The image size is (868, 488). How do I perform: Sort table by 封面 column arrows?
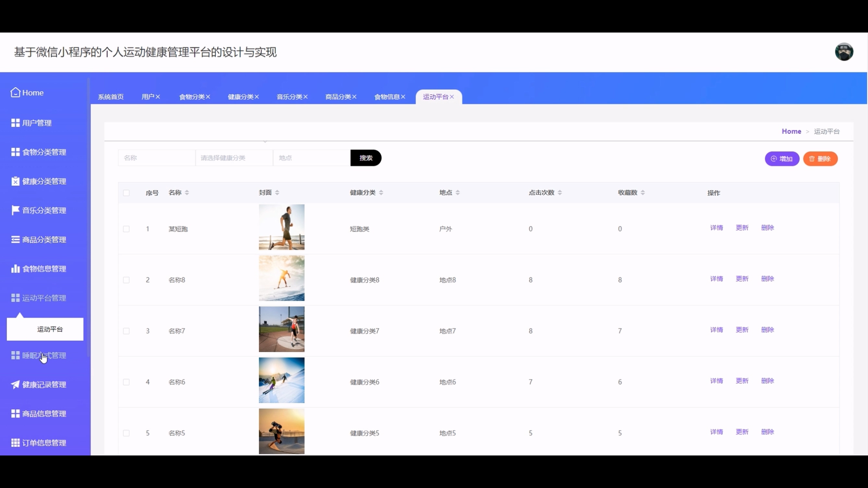coord(277,192)
